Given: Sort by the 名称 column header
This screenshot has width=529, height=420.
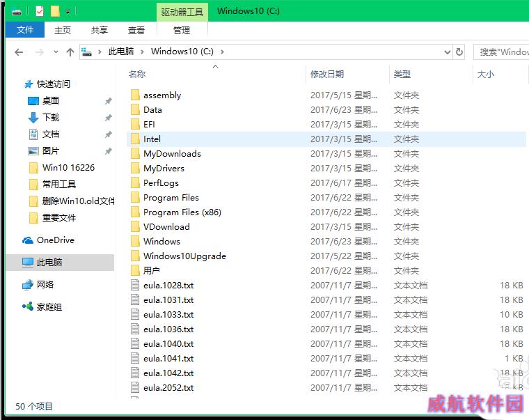Looking at the screenshot, I should pyautogui.click(x=137, y=75).
